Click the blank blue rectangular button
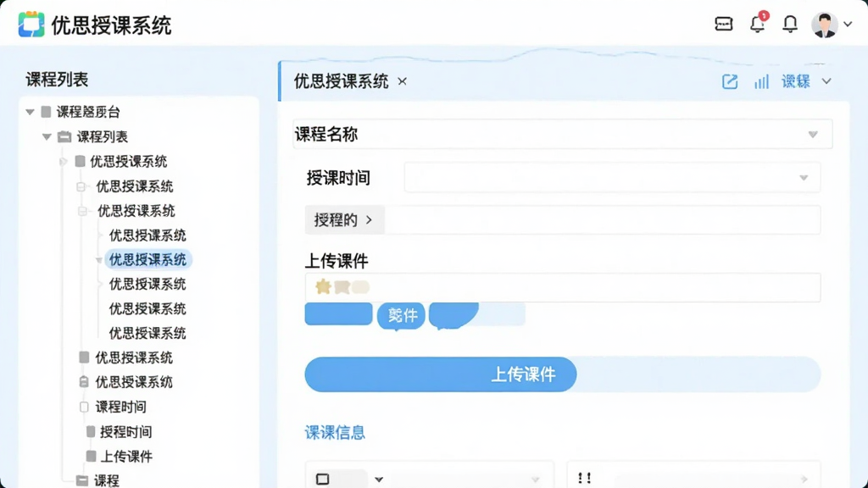 click(338, 313)
